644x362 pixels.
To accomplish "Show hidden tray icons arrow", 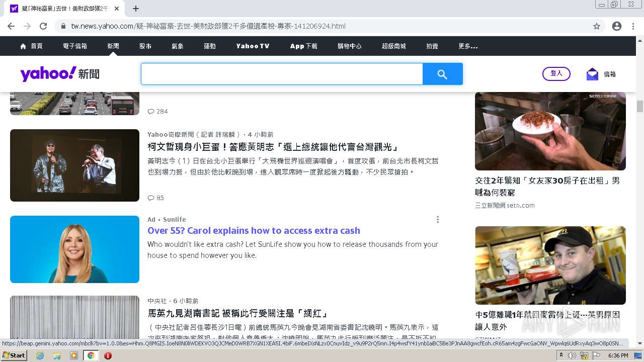I will pyautogui.click(x=561, y=355).
